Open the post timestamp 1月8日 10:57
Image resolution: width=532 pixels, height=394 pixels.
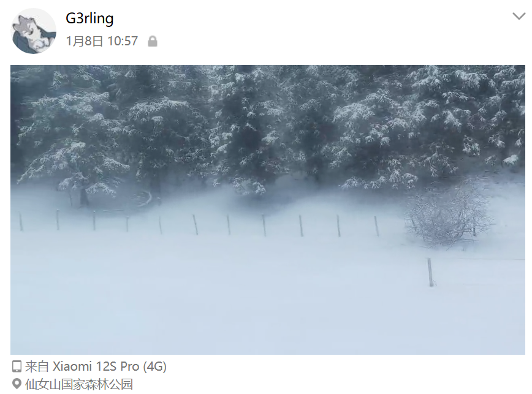(x=102, y=42)
